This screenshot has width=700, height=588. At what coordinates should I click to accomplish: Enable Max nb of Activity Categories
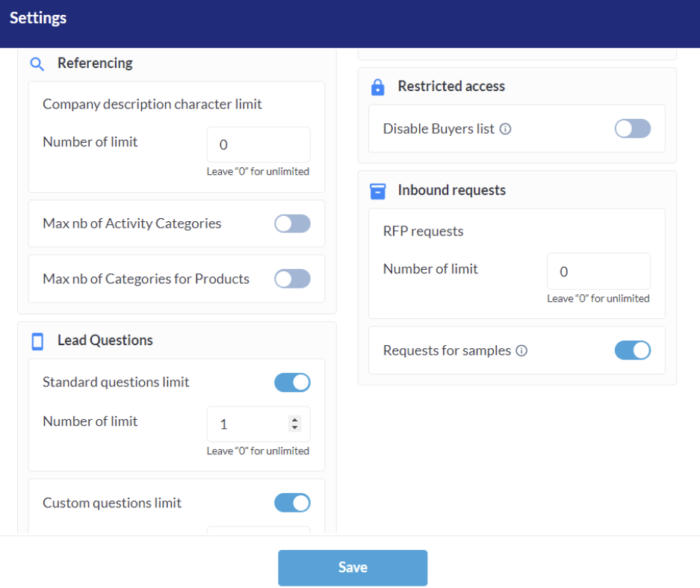pyautogui.click(x=292, y=223)
